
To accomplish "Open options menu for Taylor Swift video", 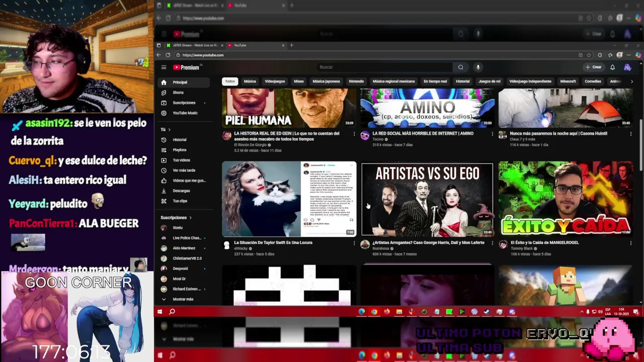I will point(354,243).
